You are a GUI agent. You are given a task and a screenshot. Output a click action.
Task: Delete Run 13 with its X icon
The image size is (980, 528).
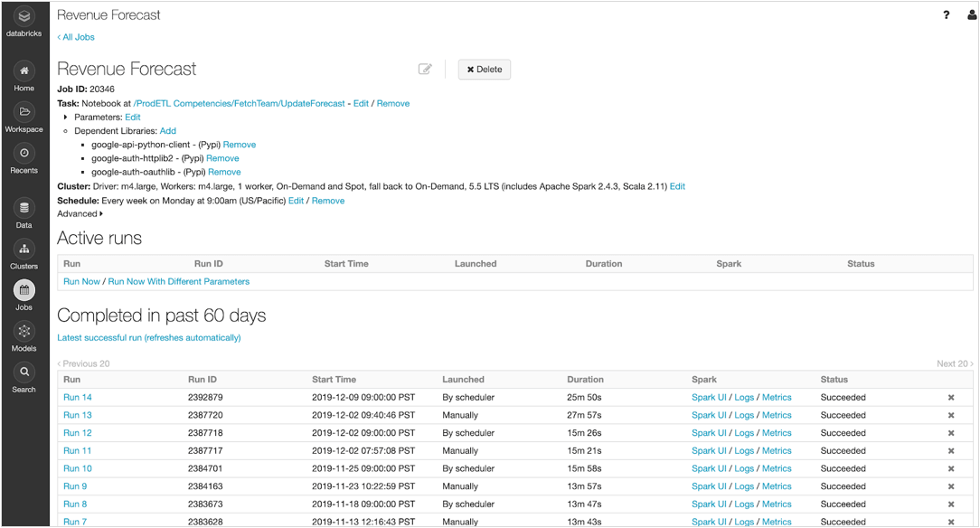(950, 415)
